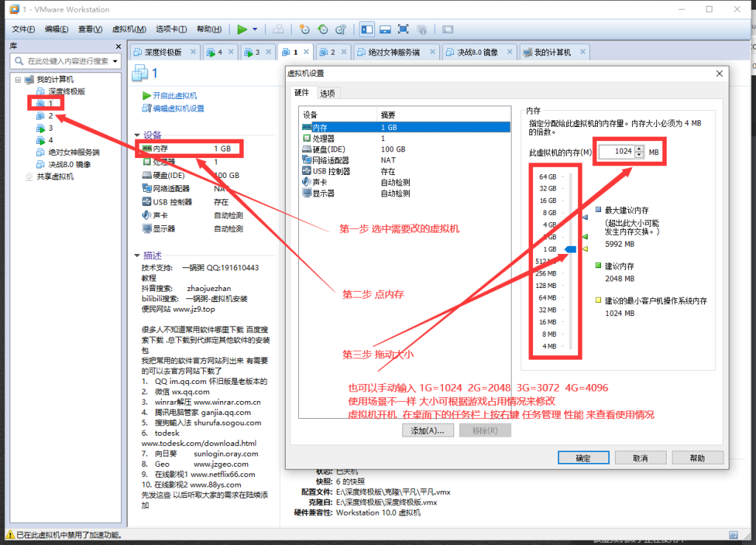Screen dimensions: 756x545
Task: Open the library search dropdown arrow
Action: [x=115, y=61]
